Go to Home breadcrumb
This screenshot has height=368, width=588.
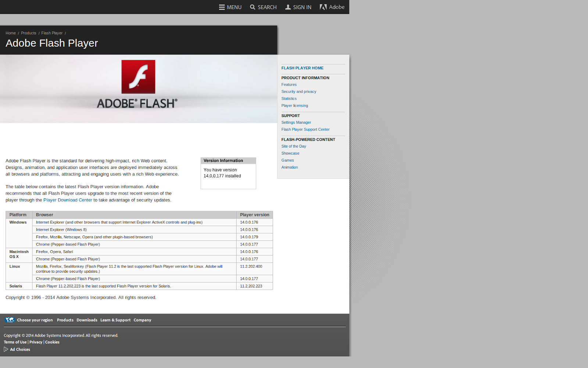click(x=11, y=33)
